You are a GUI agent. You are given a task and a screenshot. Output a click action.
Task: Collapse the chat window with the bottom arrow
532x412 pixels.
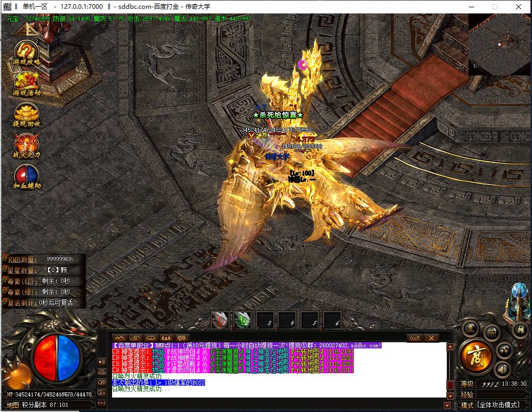447,405
